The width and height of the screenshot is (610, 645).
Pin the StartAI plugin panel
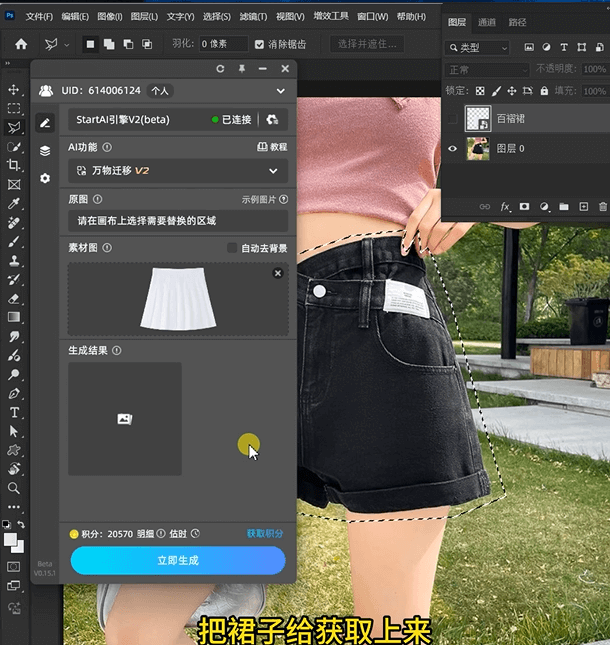[x=242, y=69]
